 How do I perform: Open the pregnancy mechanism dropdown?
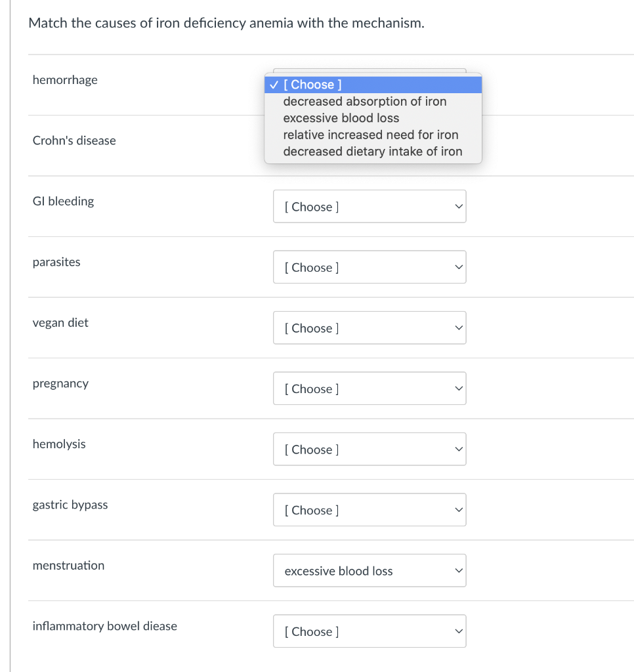tap(370, 388)
